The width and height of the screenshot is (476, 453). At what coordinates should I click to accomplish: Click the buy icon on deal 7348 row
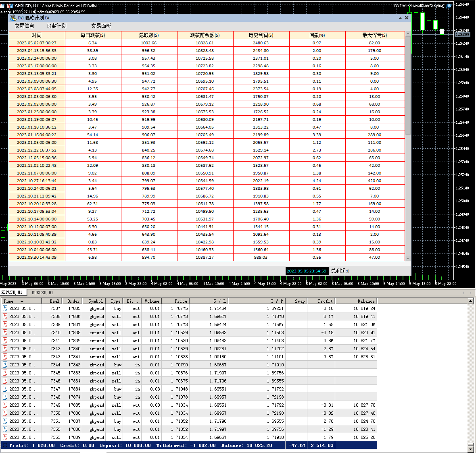click(x=5, y=397)
